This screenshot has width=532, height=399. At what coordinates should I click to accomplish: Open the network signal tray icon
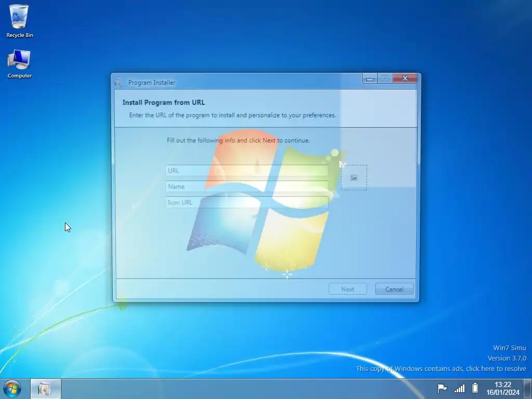click(459, 388)
